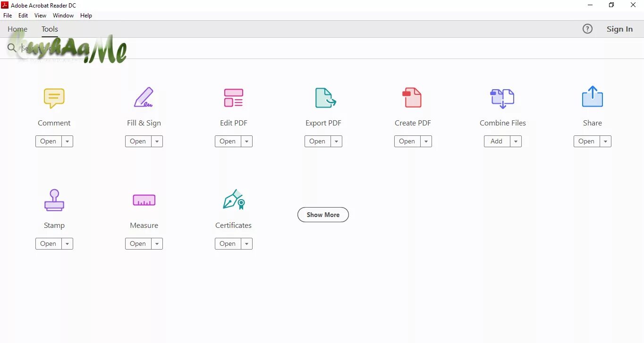
Task: Click Open under Fill & Sign
Action: pyautogui.click(x=138, y=142)
